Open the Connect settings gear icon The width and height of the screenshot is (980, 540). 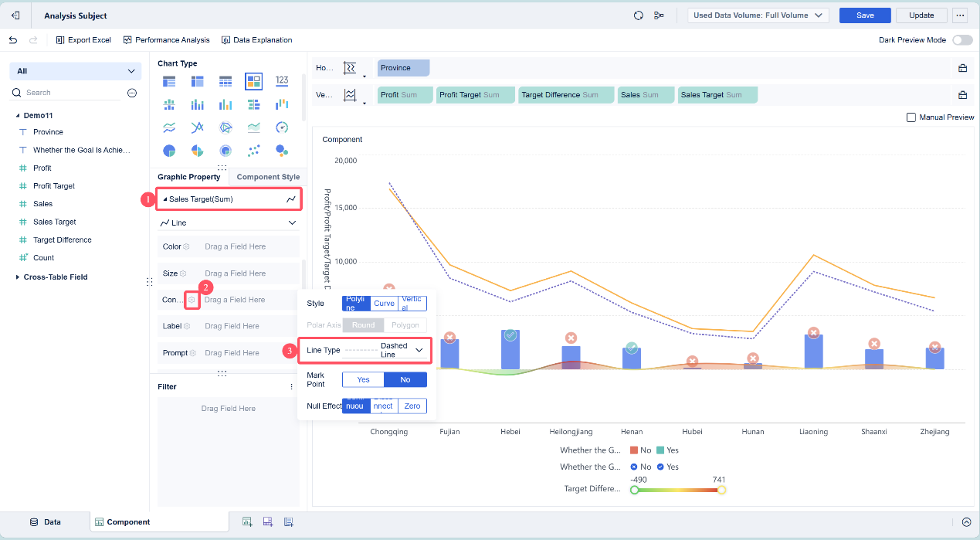click(192, 300)
